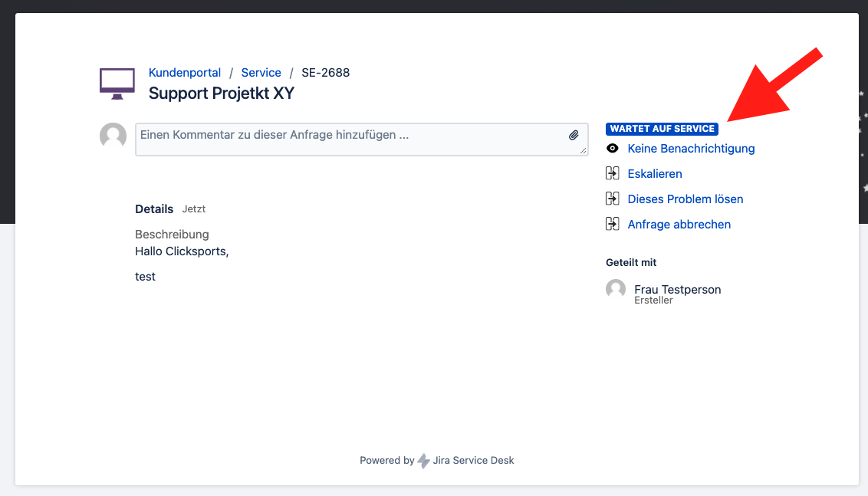Click the eye icon for notifications
Image resolution: width=868 pixels, height=496 pixels.
point(612,149)
